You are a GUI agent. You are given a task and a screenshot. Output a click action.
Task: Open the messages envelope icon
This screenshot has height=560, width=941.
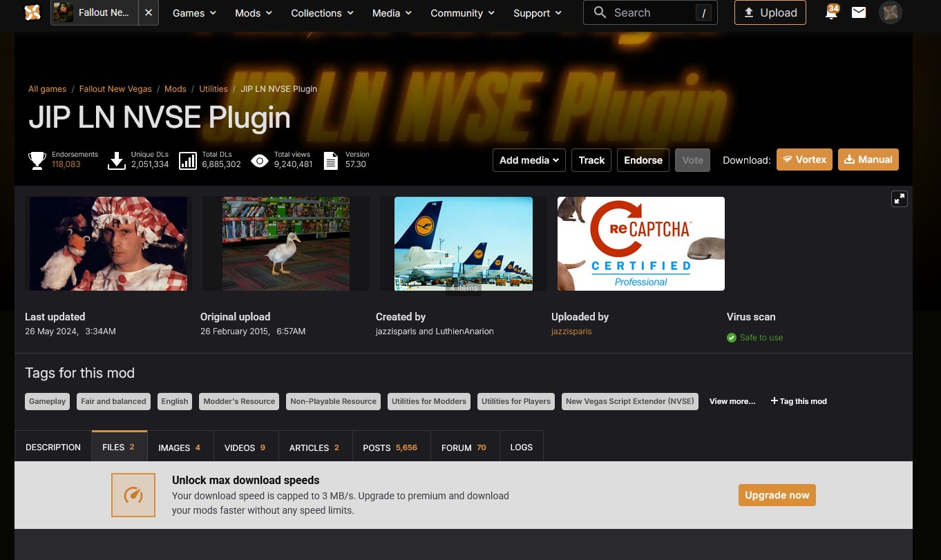click(859, 12)
